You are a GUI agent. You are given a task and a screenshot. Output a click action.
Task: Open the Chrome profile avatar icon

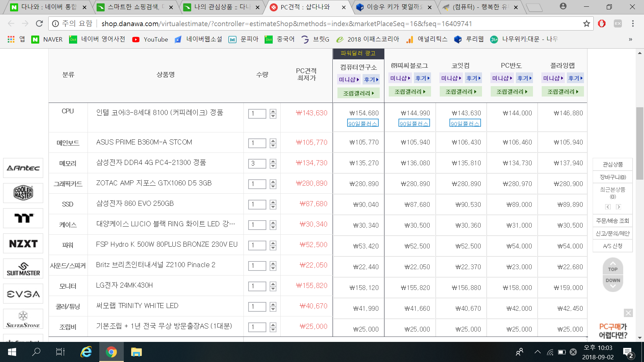pos(563,6)
